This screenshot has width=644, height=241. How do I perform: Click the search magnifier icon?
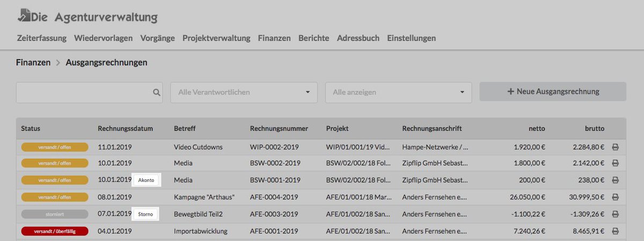click(157, 92)
